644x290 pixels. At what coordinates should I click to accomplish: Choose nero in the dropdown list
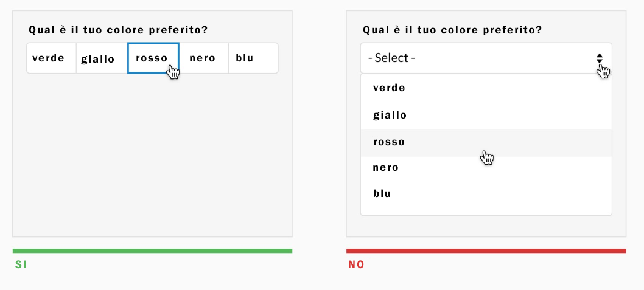[x=486, y=168]
